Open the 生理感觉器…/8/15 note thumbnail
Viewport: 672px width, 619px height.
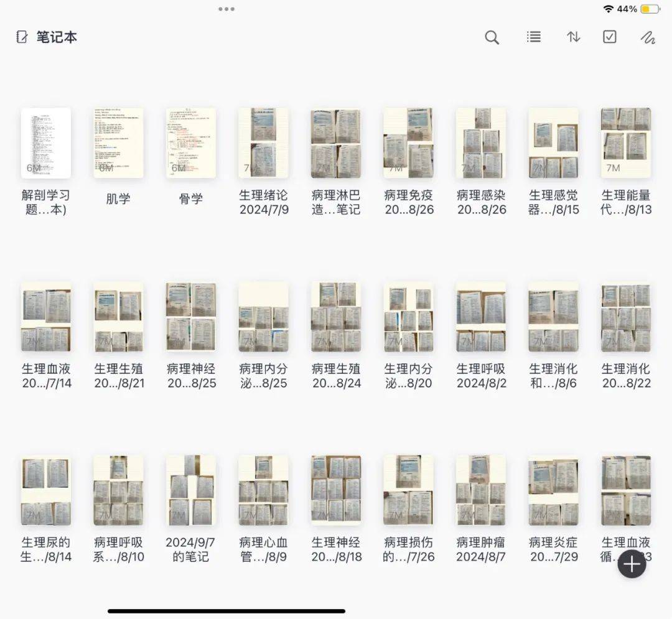553,143
